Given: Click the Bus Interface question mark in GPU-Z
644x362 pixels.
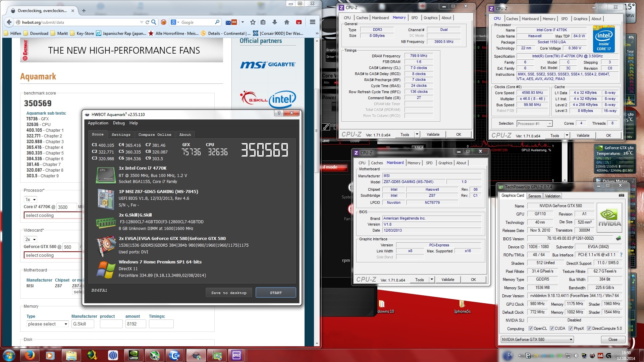Looking at the screenshot, I should 621,255.
